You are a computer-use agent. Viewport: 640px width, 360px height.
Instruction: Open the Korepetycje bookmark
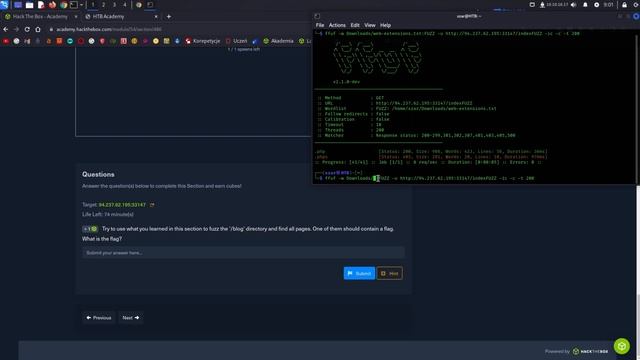tap(202, 41)
